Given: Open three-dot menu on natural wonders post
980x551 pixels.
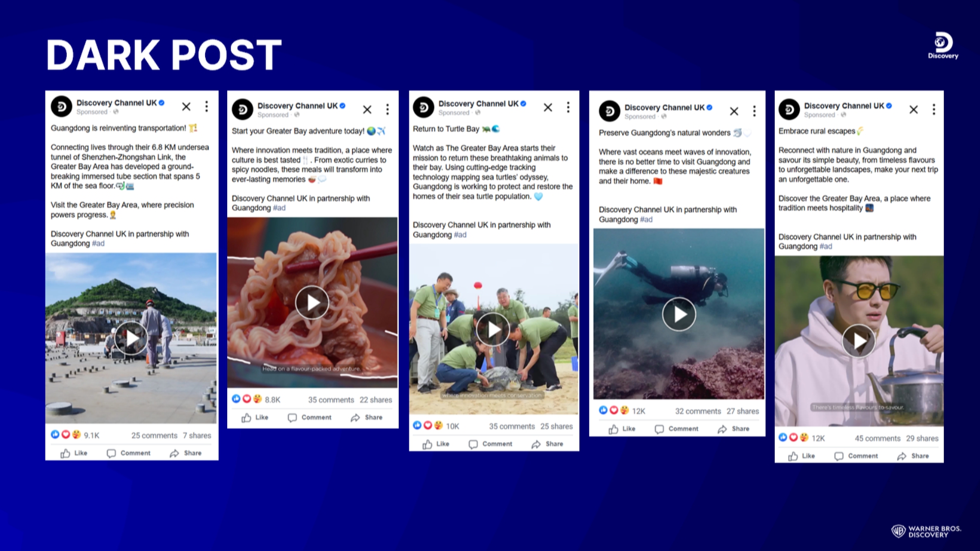Looking at the screenshot, I should click(x=754, y=111).
